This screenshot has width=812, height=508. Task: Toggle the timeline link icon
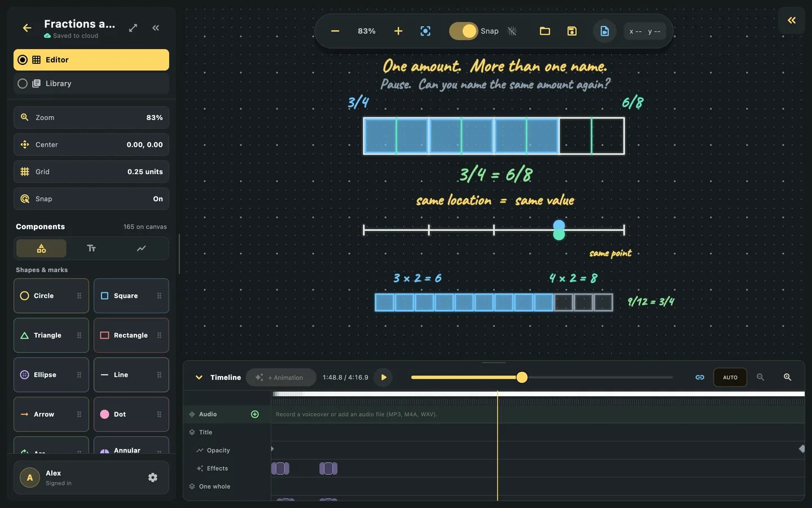[x=700, y=378]
